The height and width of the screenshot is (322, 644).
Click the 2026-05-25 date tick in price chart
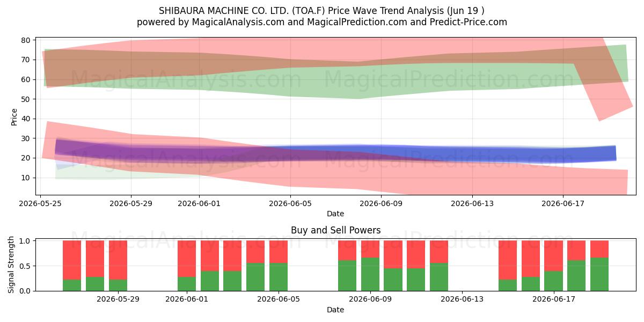pos(40,203)
